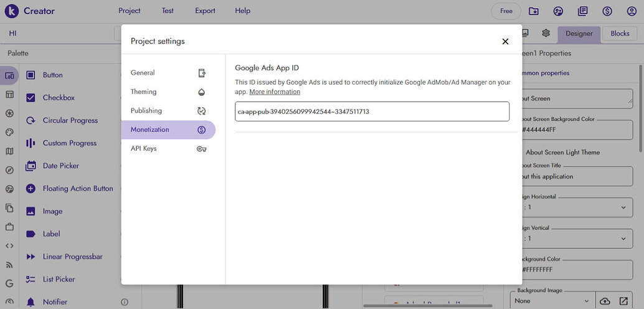This screenshot has width=644, height=309.
Task: Open the community icon in header
Action: 558,11
